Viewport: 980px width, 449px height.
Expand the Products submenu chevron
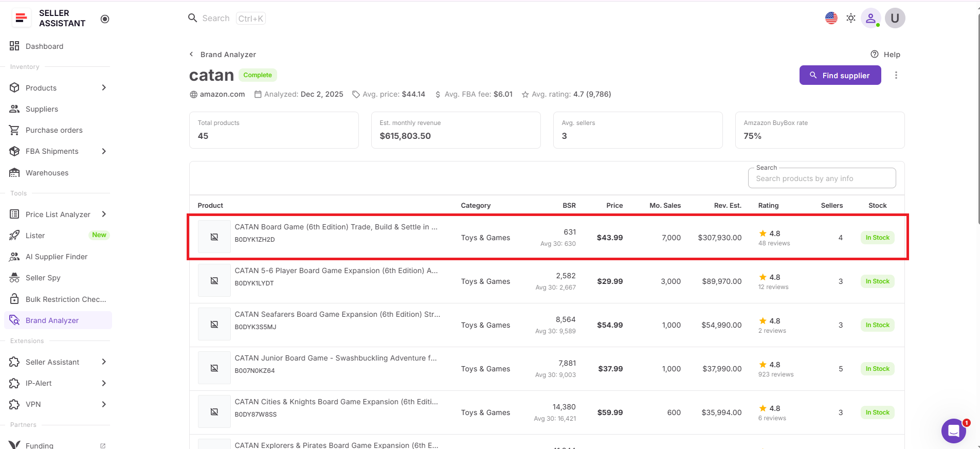104,87
